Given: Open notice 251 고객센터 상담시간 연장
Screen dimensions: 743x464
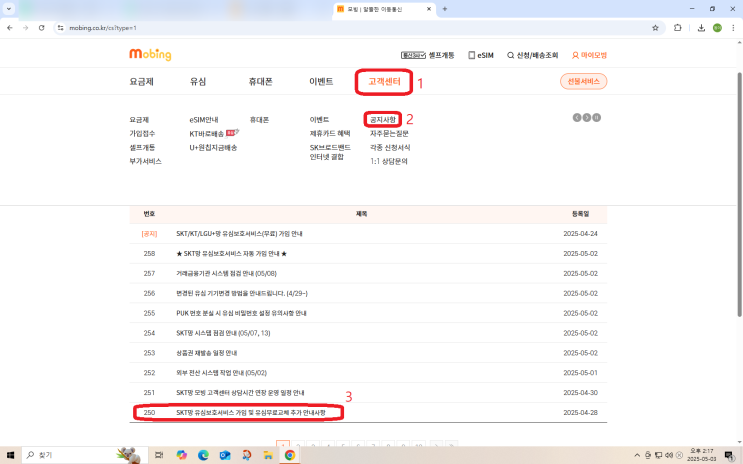Looking at the screenshot, I should 240,393.
